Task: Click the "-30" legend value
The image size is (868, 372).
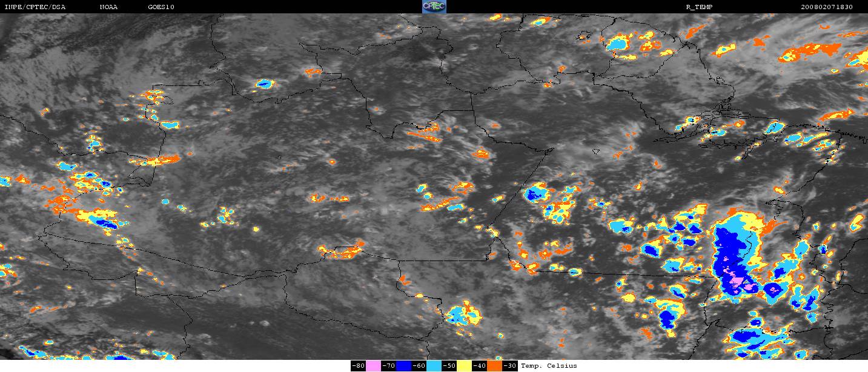Action: (x=509, y=366)
